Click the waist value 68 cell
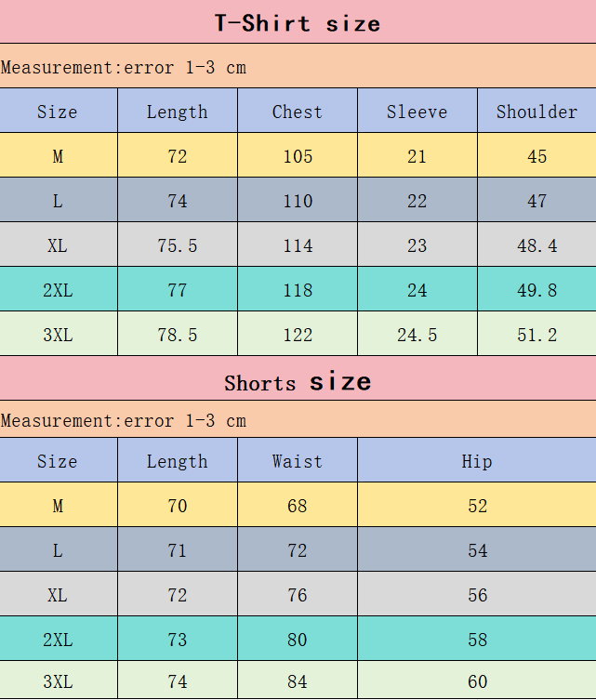The height and width of the screenshot is (700, 596). (298, 506)
